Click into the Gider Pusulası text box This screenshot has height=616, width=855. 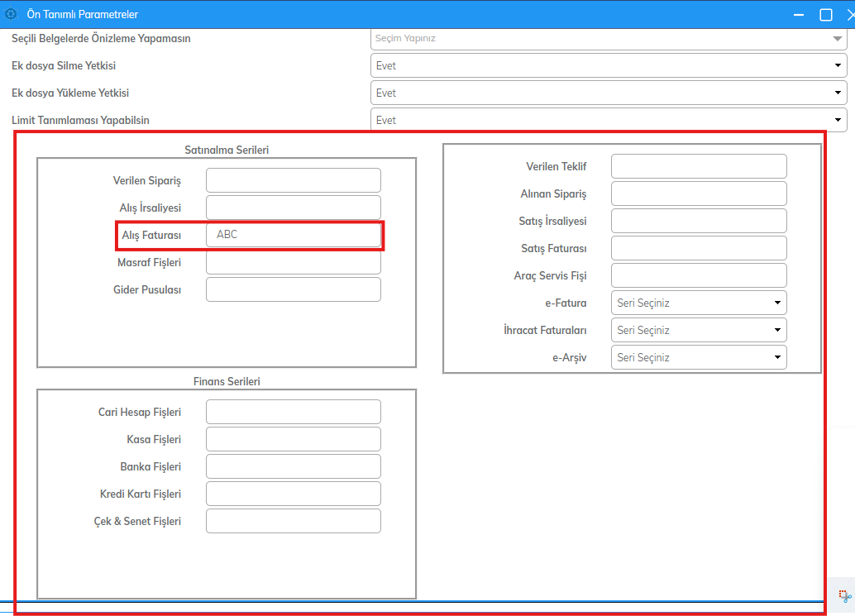[294, 289]
